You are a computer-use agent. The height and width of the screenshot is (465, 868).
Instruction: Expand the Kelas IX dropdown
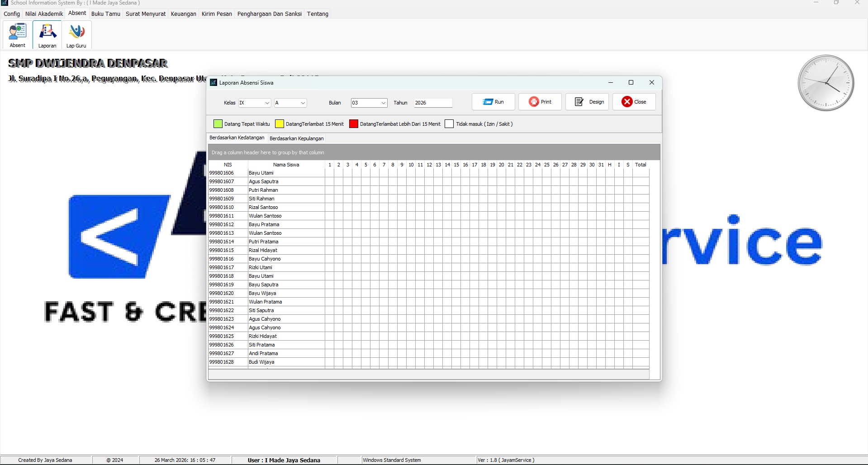(x=267, y=103)
